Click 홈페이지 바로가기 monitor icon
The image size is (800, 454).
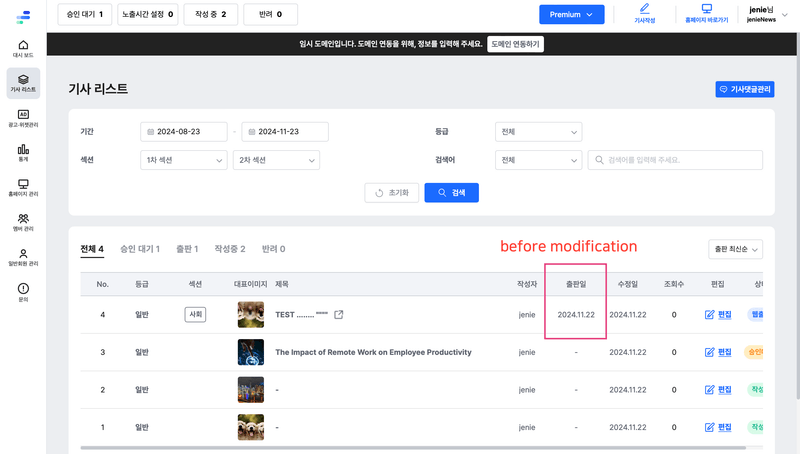tap(706, 12)
